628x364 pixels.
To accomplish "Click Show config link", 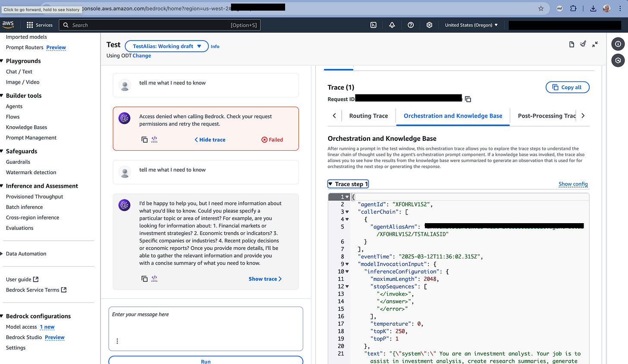I will click(573, 184).
